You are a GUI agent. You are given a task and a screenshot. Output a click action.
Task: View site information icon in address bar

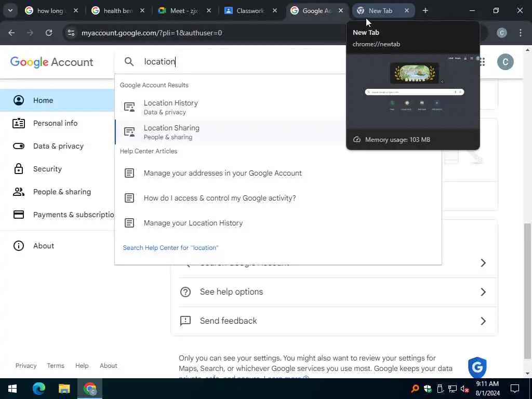[x=71, y=33]
